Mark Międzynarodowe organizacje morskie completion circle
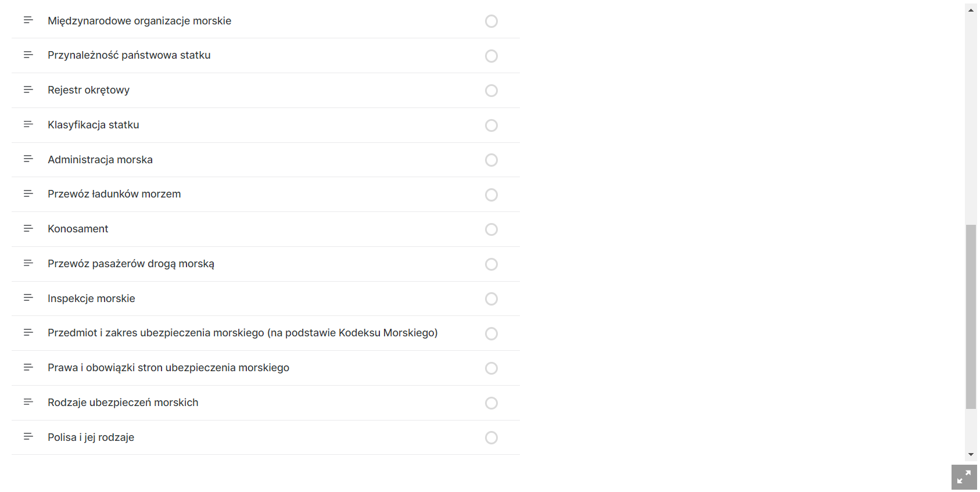The width and height of the screenshot is (980, 492). point(491,21)
